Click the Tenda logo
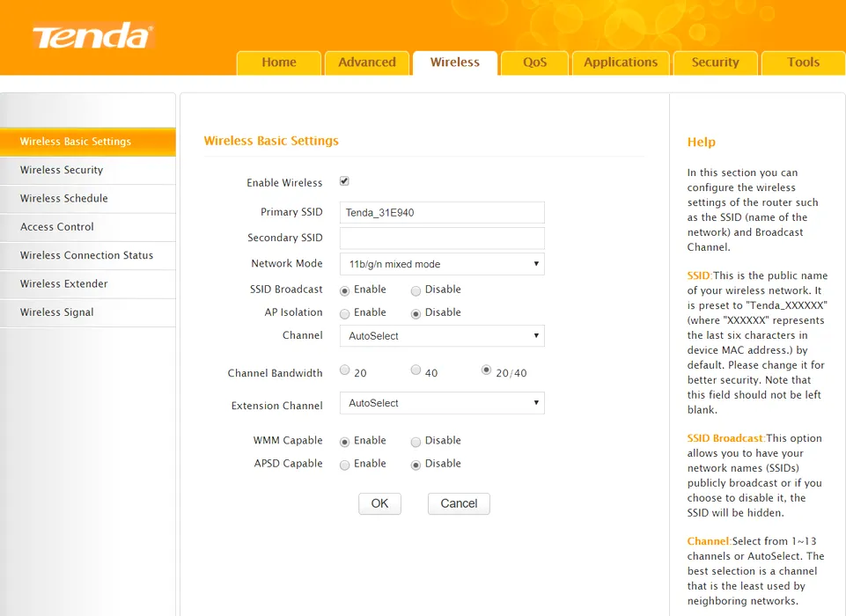Screen dimensions: 846x616 (x=92, y=36)
